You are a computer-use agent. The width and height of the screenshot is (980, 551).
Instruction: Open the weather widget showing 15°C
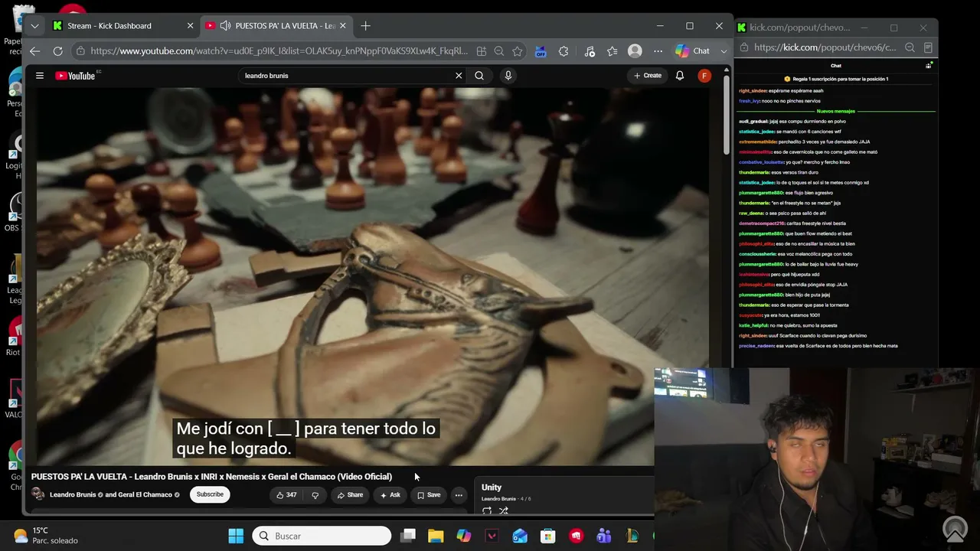pos(46,536)
